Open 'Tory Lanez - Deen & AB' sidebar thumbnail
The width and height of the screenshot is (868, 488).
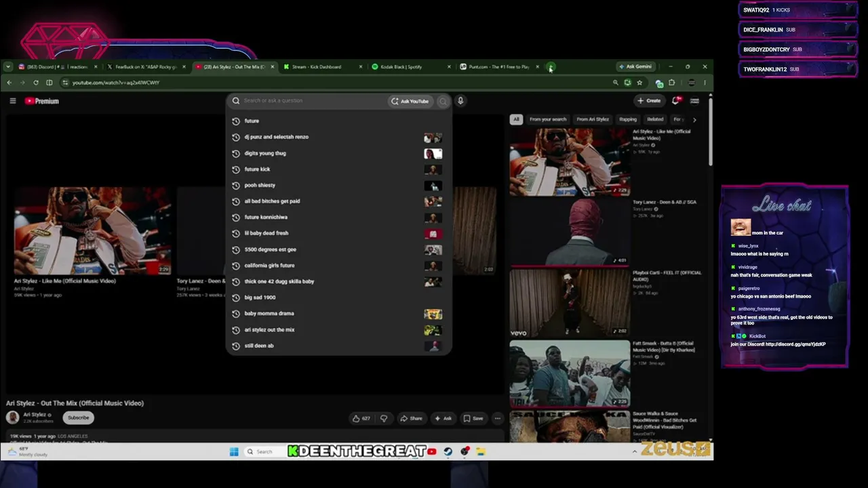pyautogui.click(x=570, y=232)
